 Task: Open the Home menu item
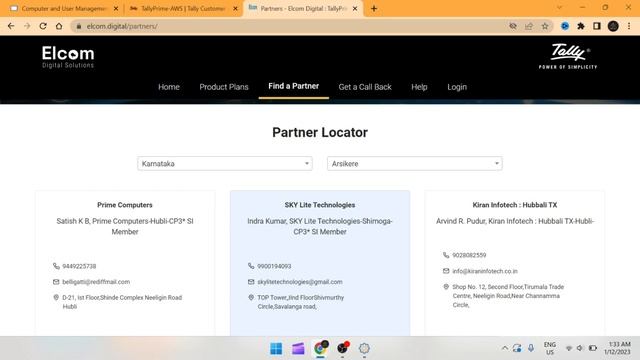(169, 87)
